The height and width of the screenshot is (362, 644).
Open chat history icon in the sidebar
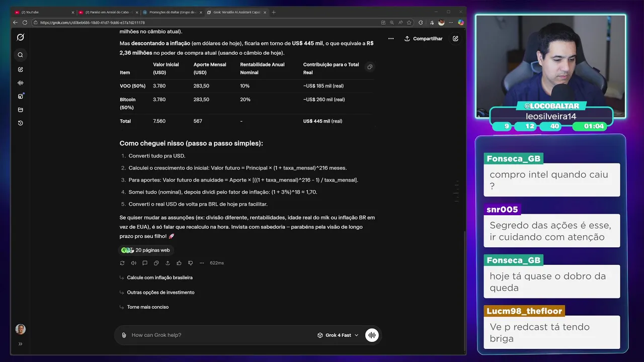[x=21, y=123]
